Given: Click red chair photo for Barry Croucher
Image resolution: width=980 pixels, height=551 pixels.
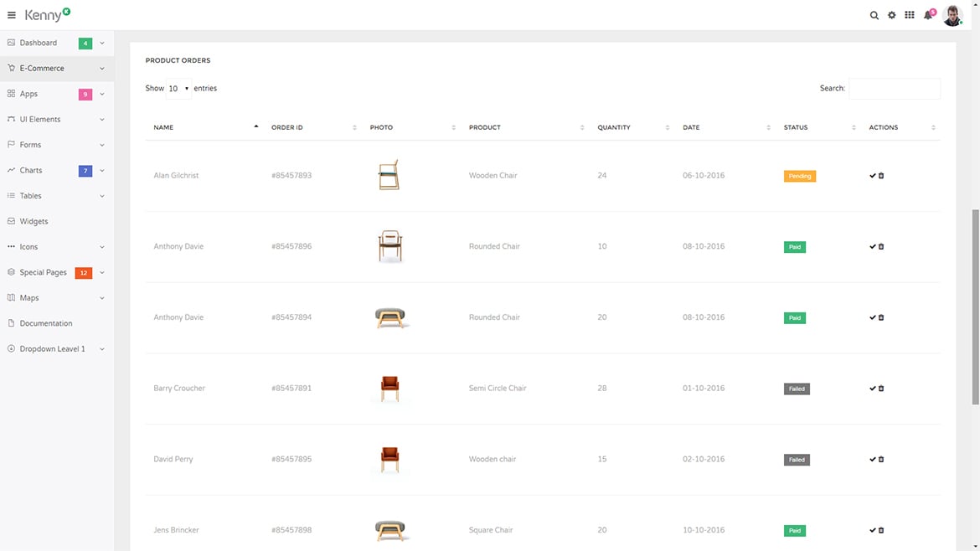Looking at the screenshot, I should pos(390,388).
